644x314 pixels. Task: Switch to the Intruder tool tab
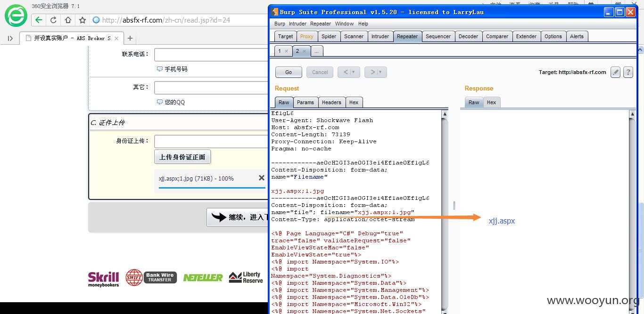click(380, 36)
